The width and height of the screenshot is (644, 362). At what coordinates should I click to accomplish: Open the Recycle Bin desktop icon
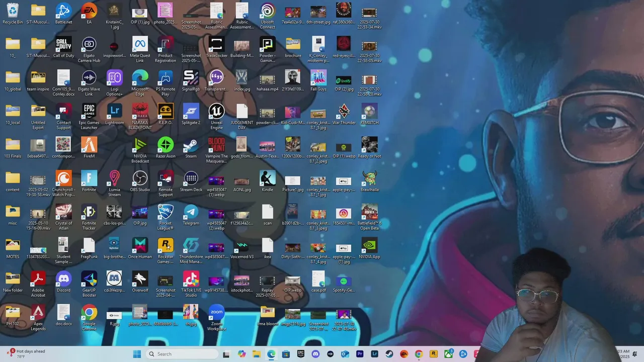click(13, 14)
